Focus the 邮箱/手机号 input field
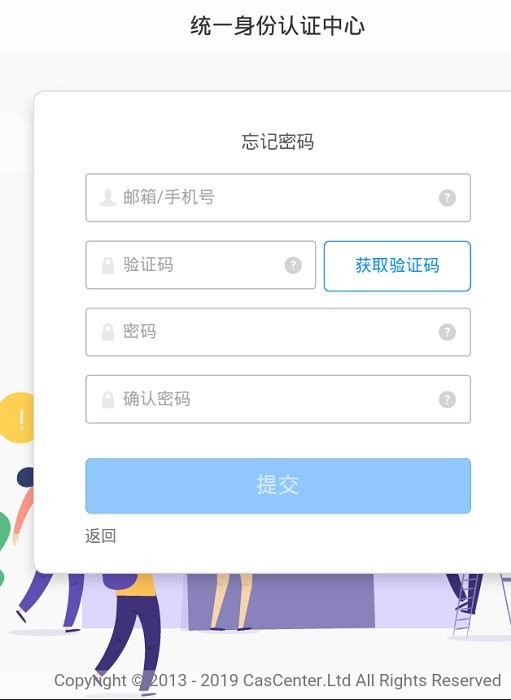Screen dimensions: 511x700 click(278, 198)
